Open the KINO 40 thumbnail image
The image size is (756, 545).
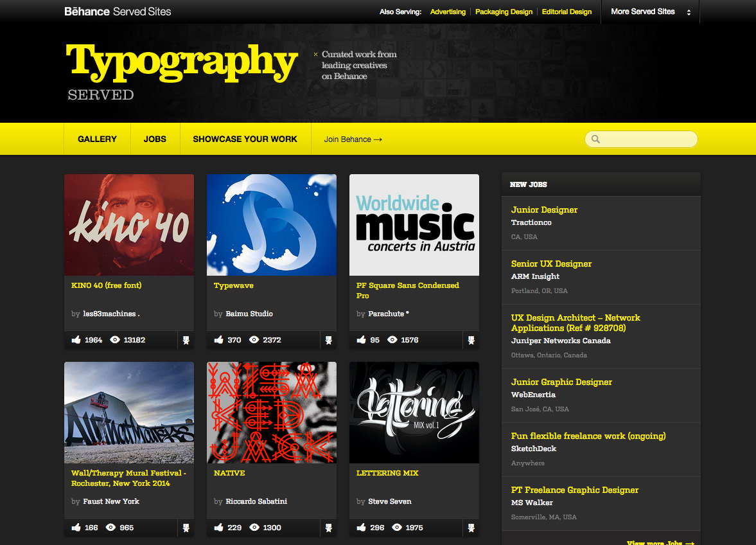point(129,225)
